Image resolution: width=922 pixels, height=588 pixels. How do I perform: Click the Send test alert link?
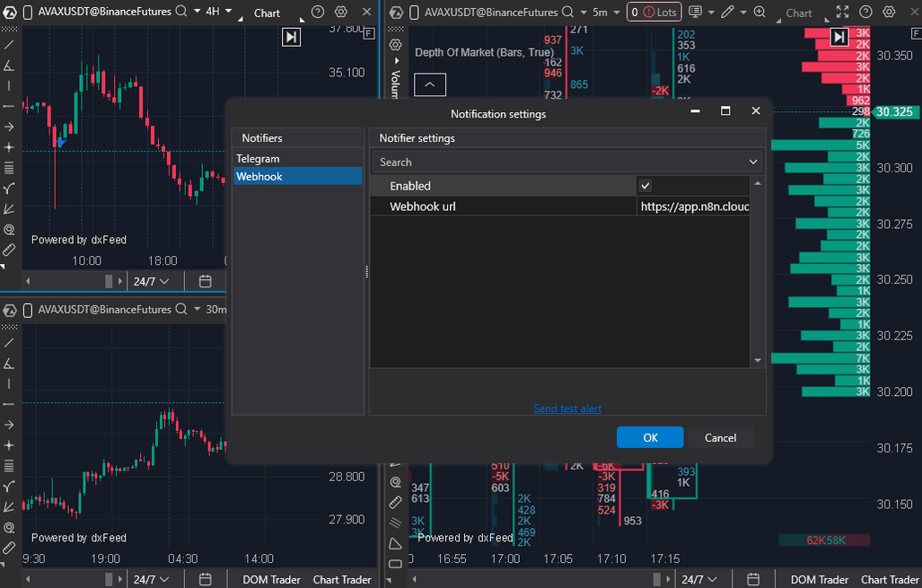[x=567, y=408]
